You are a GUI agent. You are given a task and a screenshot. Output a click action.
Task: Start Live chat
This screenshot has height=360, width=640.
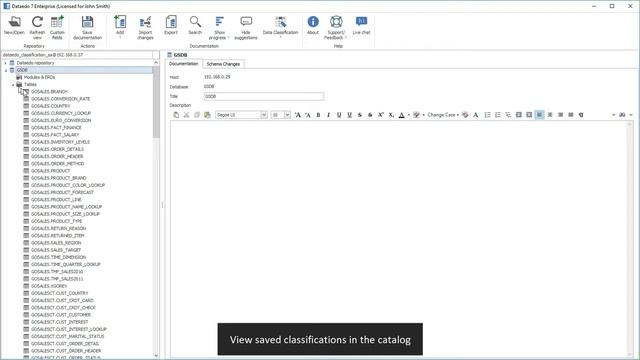click(x=362, y=25)
